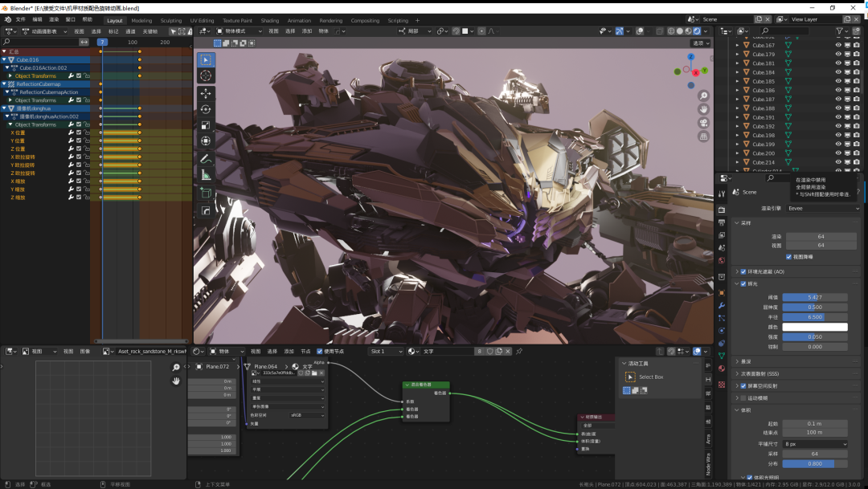Open the Modifier (wrench) properties tab
The width and height of the screenshot is (868, 489).
722,305
